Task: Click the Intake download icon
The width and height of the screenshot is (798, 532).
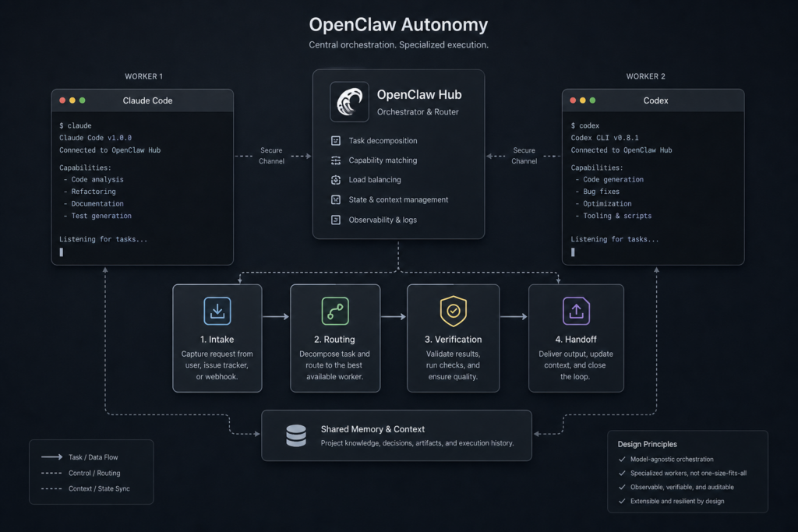Action: coord(217,311)
